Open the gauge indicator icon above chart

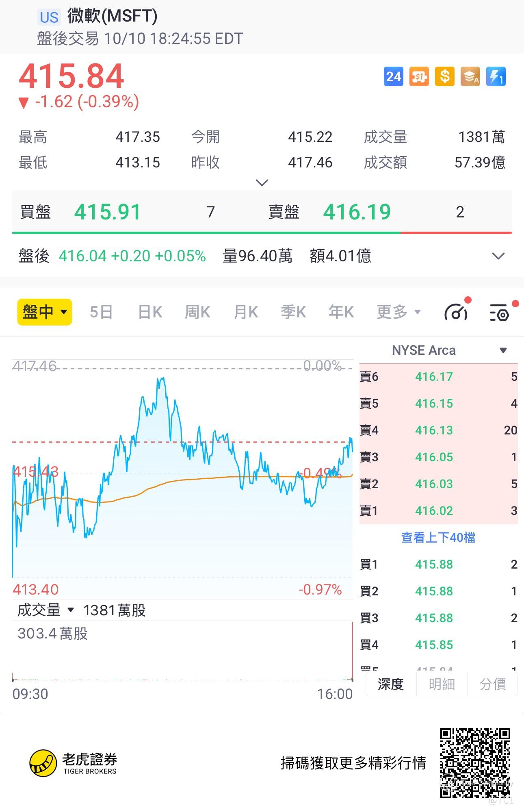pos(457,312)
